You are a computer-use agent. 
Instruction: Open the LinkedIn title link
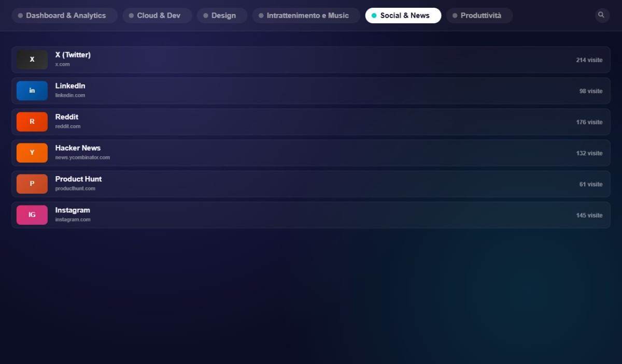(70, 86)
